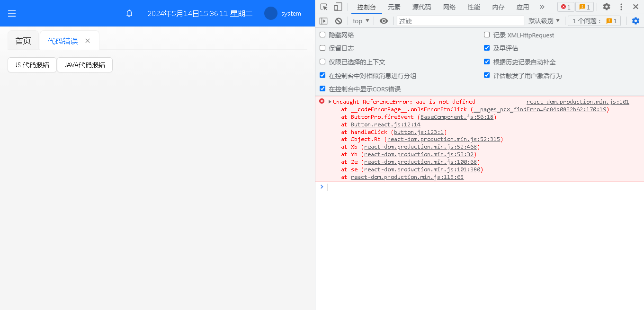This screenshot has height=310, width=644.
Task: Open the top context dropdown
Action: [361, 21]
